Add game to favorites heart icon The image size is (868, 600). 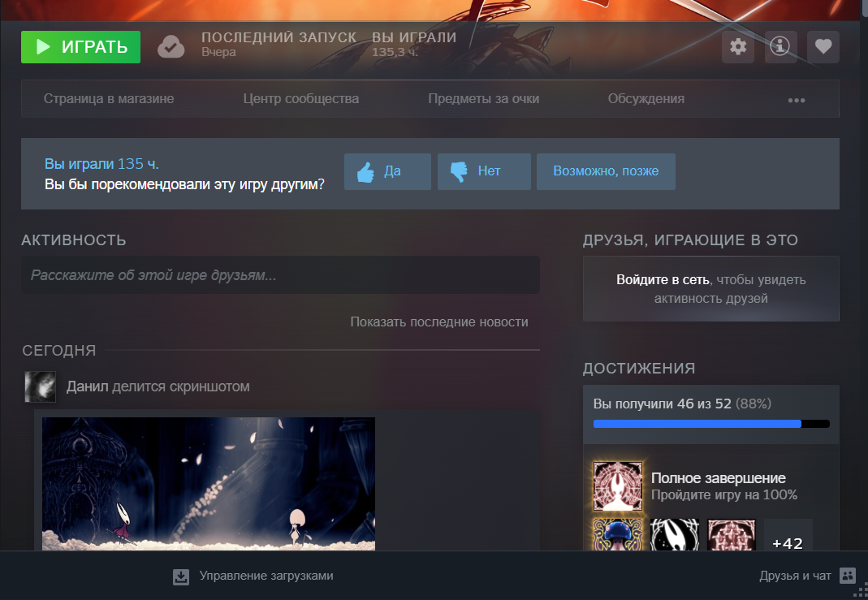[823, 46]
